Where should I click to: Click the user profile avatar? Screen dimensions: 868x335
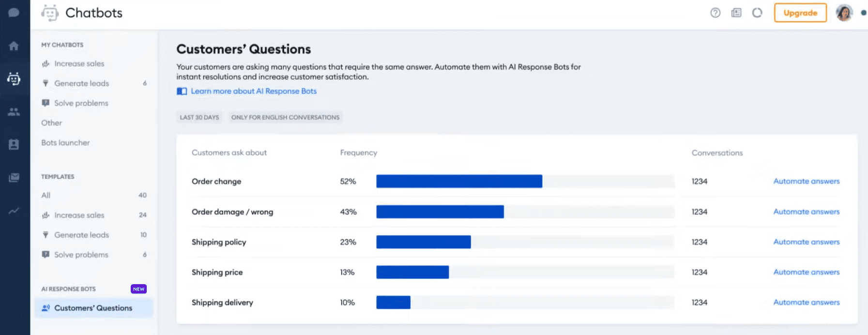click(x=844, y=13)
